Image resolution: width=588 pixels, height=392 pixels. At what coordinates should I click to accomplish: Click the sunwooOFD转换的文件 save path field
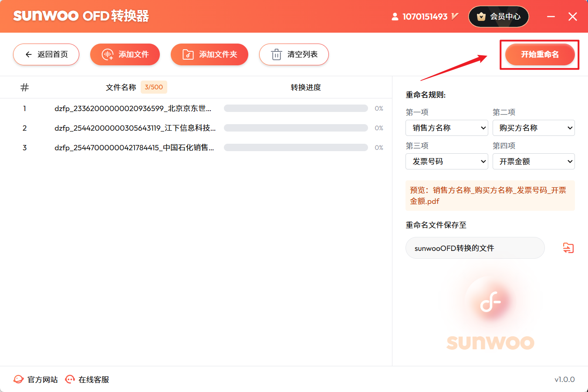coord(475,248)
